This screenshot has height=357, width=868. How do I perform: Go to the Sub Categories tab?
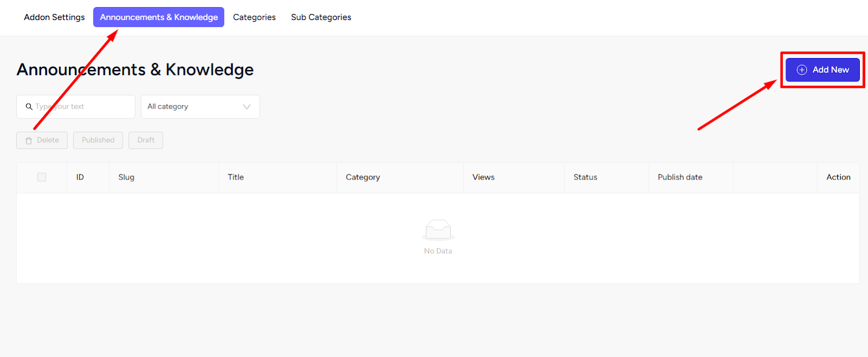[321, 17]
